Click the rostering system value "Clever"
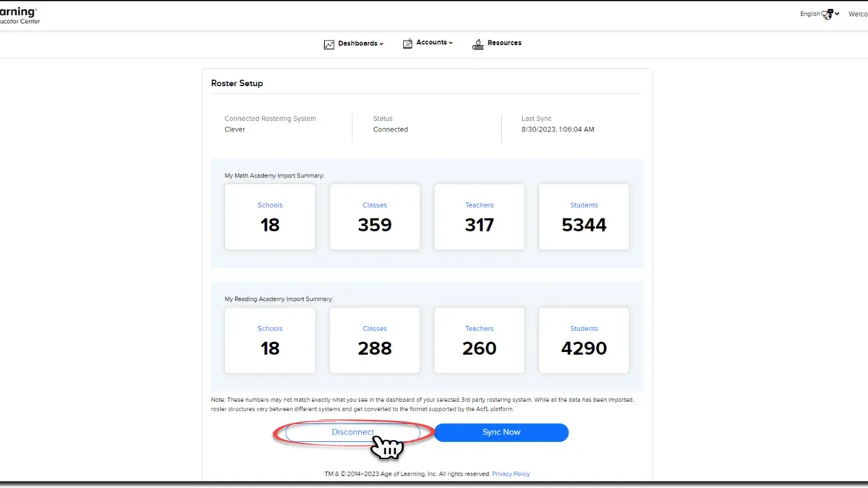This screenshot has height=488, width=868. point(235,129)
